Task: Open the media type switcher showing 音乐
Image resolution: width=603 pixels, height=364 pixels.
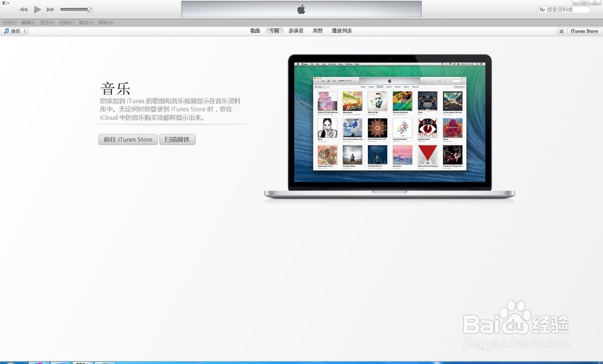Action: [15, 31]
